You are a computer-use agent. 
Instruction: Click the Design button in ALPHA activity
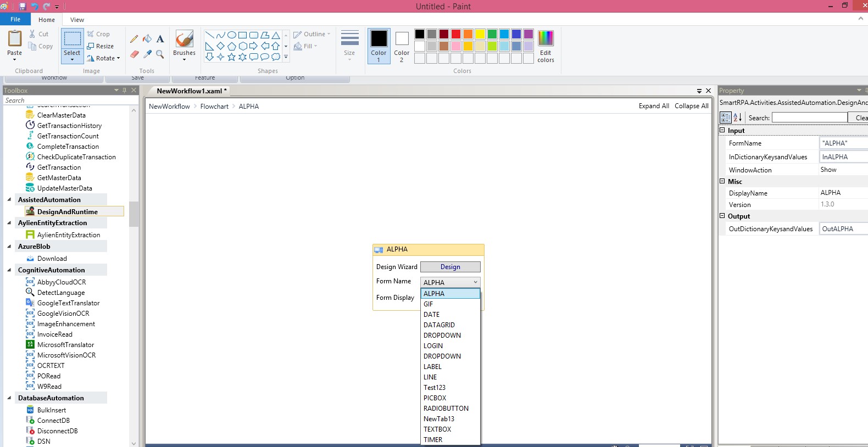[450, 267]
